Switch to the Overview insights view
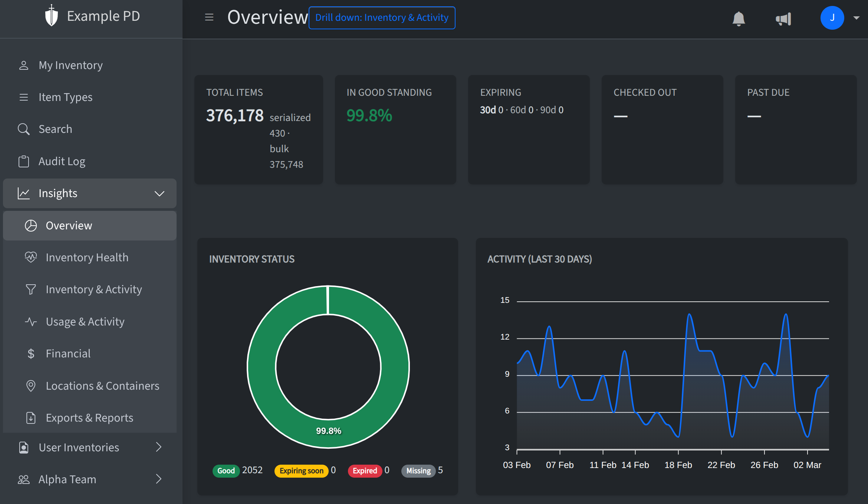Viewport: 868px width, 504px height. tap(69, 225)
